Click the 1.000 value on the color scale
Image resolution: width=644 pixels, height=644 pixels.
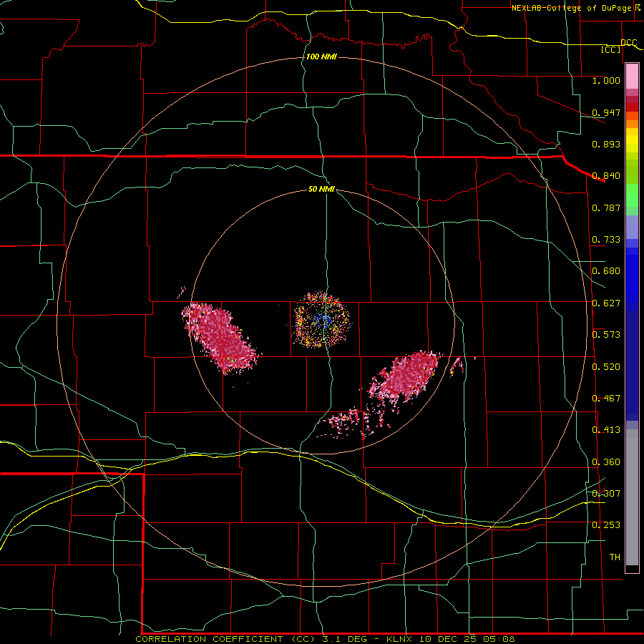[606, 80]
